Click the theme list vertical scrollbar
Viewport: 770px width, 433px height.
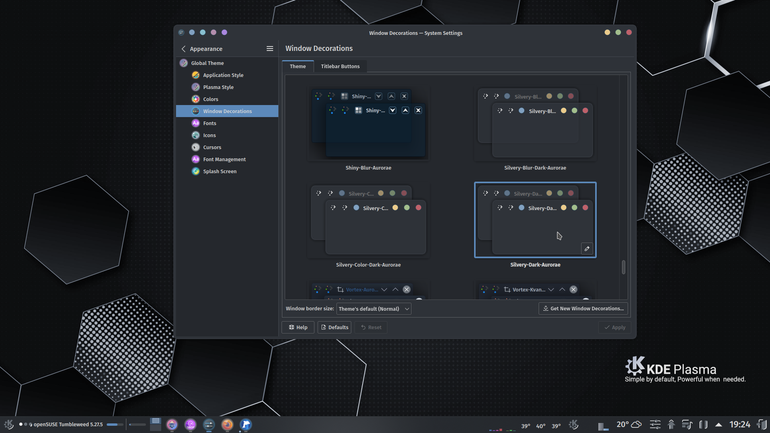(624, 267)
